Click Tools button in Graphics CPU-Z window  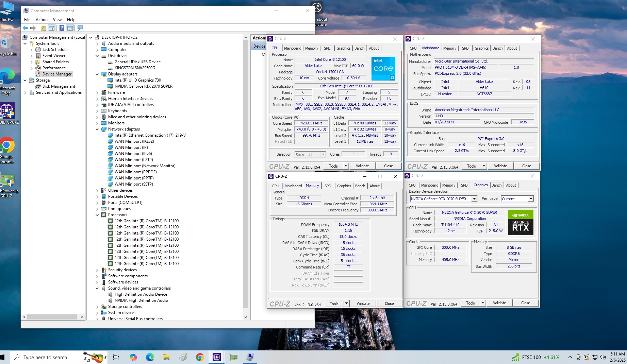[x=470, y=303]
